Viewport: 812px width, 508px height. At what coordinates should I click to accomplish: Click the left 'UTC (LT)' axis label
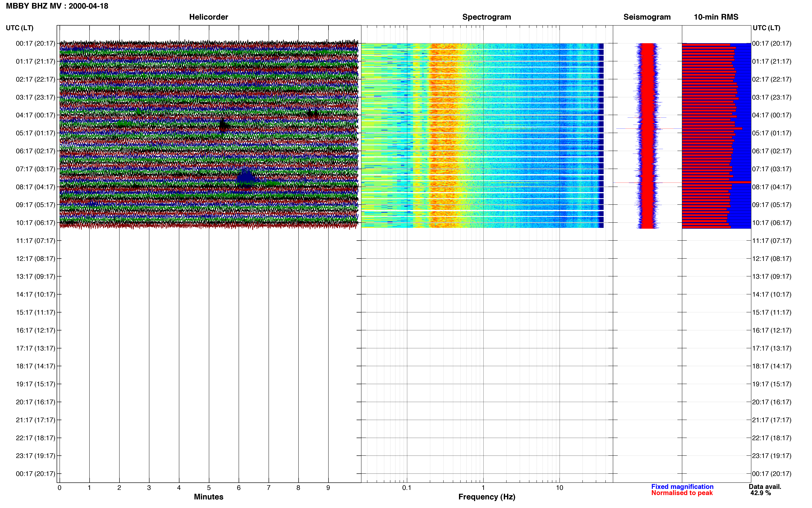coord(19,28)
